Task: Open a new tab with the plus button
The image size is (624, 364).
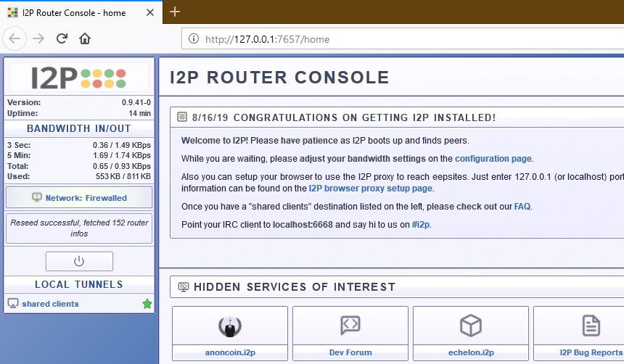Action: pyautogui.click(x=175, y=12)
